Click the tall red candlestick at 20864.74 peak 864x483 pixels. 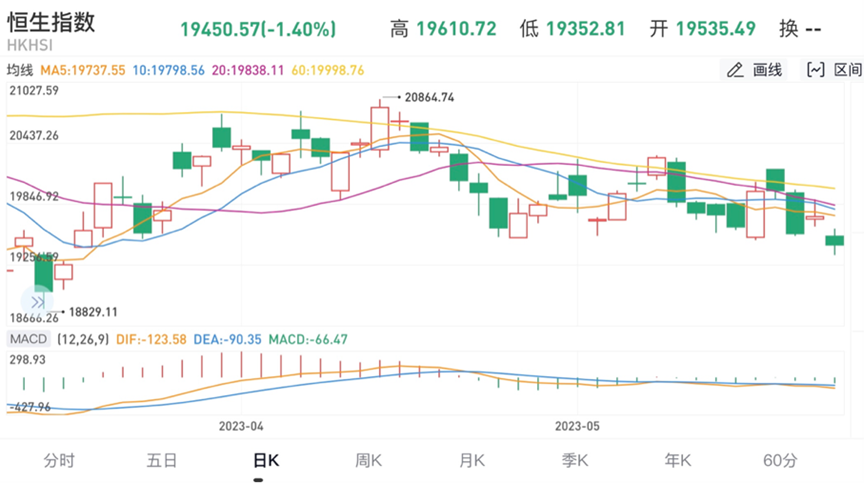(x=380, y=128)
